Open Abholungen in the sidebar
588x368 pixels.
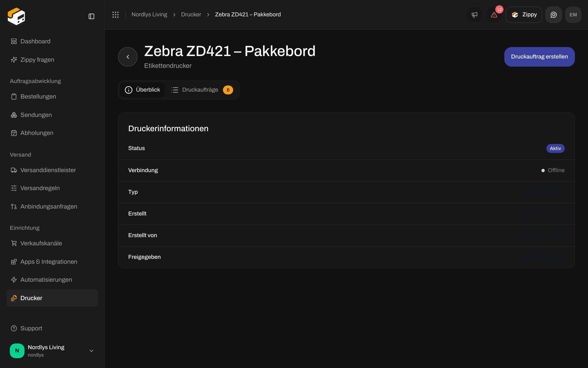52,133
